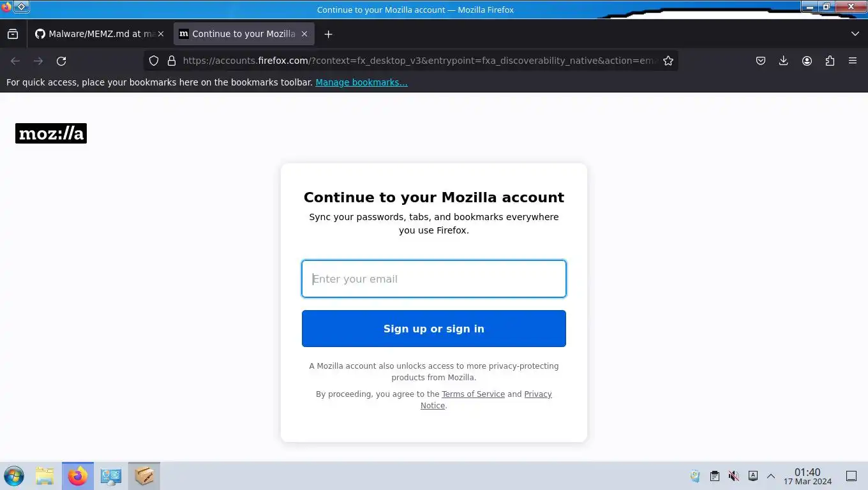Open window menu icon in title bar
This screenshot has height=490, width=868.
click(x=21, y=7)
